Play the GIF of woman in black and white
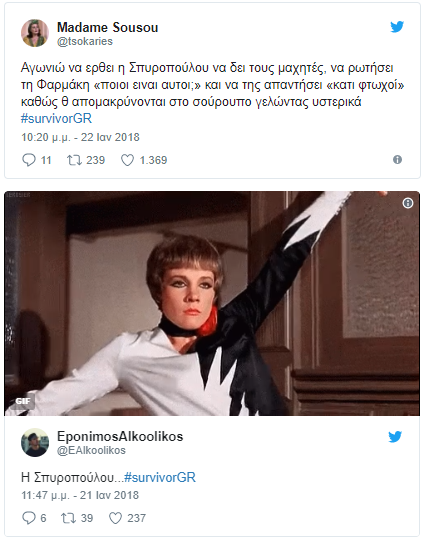425x544 pixels. (x=212, y=304)
